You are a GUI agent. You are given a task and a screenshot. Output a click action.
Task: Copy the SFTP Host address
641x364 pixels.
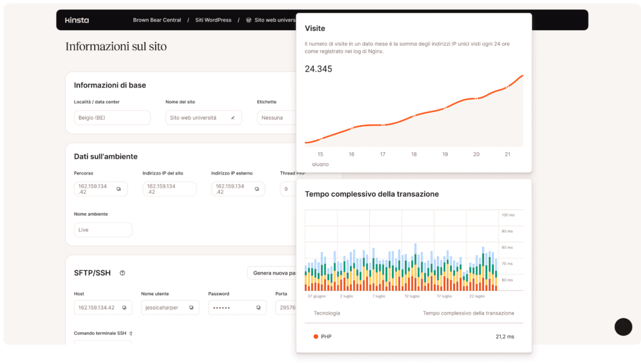[x=123, y=307]
